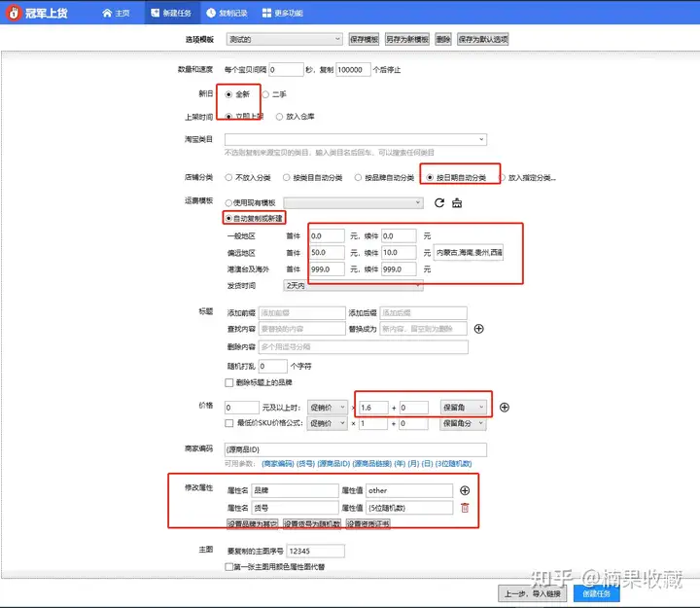Select the 放入仓库 radio button
Viewport: 700px width, 608px height.
click(x=279, y=117)
